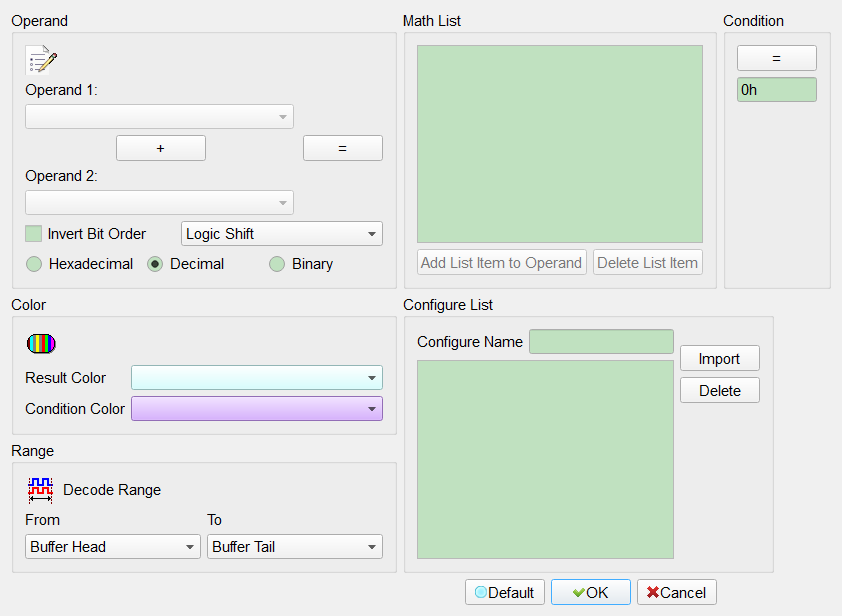The height and width of the screenshot is (616, 842).
Task: Click the equals button in the Condition panel
Action: (x=777, y=58)
